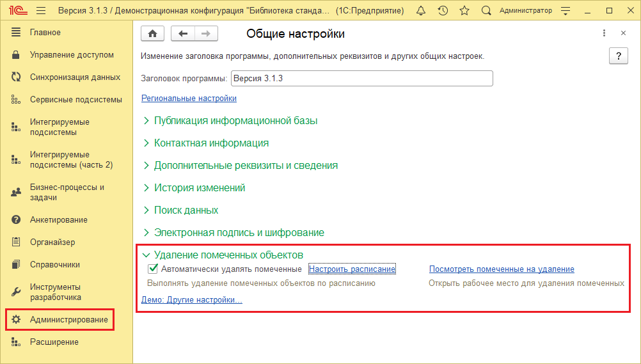This screenshot has height=364, width=641.
Task: Open Интегрируемые подсистемы (часть 2) section
Action: point(71,159)
